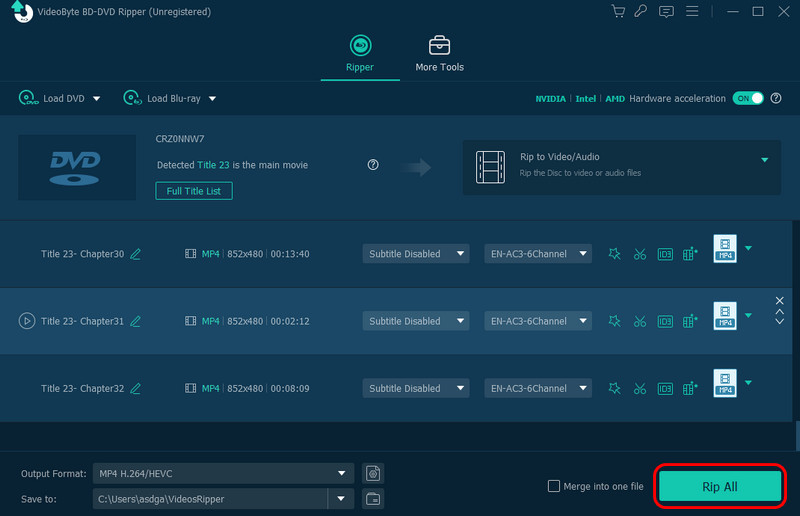Start ripping with the Rip All button
The width and height of the screenshot is (800, 516).
[719, 487]
